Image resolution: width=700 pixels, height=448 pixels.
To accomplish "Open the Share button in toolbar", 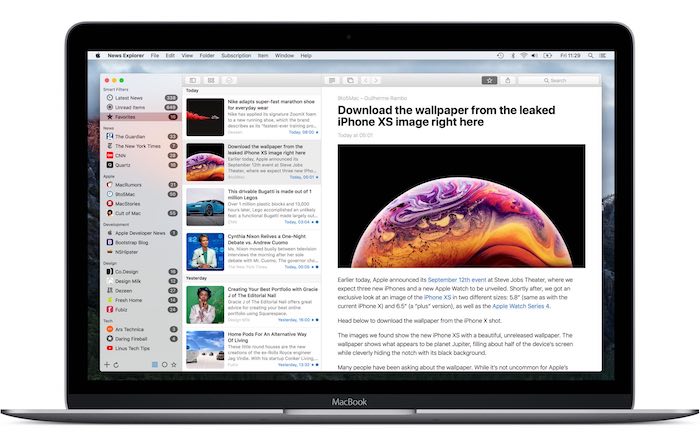I will (x=508, y=80).
